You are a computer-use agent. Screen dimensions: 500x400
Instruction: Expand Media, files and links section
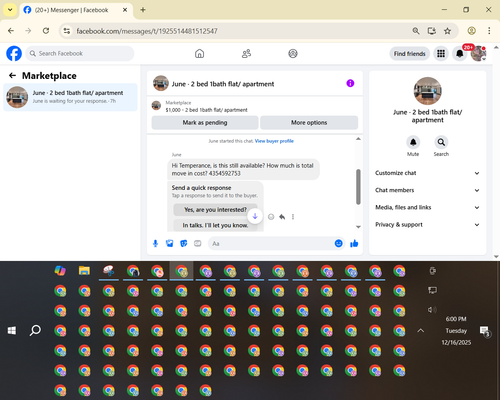[427, 207]
